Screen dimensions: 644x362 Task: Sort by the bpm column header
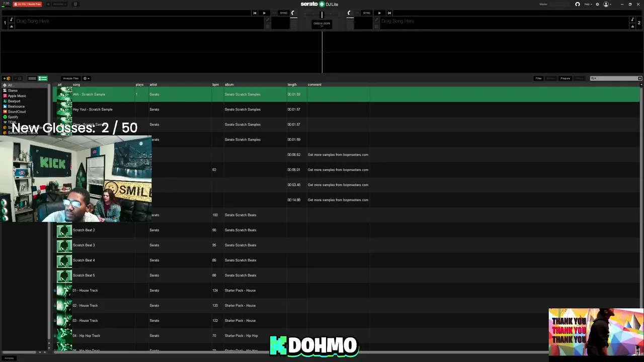[x=215, y=84]
